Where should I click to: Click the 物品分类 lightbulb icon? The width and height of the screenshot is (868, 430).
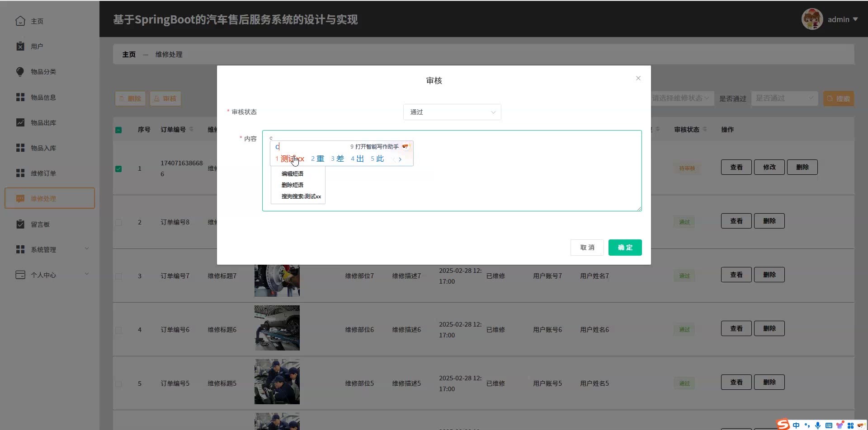click(20, 71)
